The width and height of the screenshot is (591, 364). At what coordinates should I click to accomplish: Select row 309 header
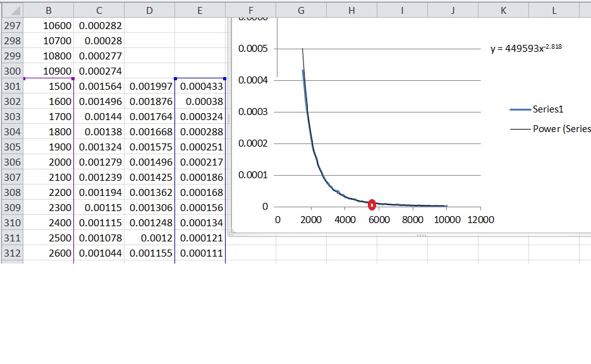click(x=12, y=207)
